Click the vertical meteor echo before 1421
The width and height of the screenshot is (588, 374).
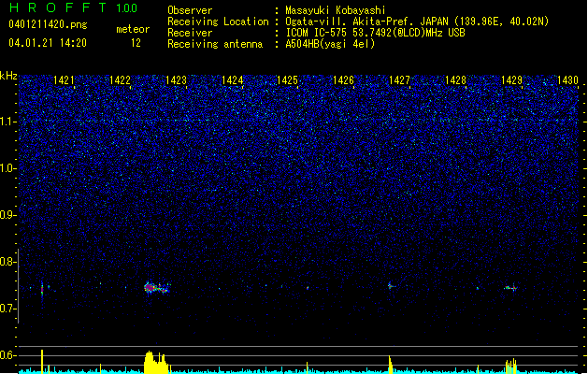[42, 289]
